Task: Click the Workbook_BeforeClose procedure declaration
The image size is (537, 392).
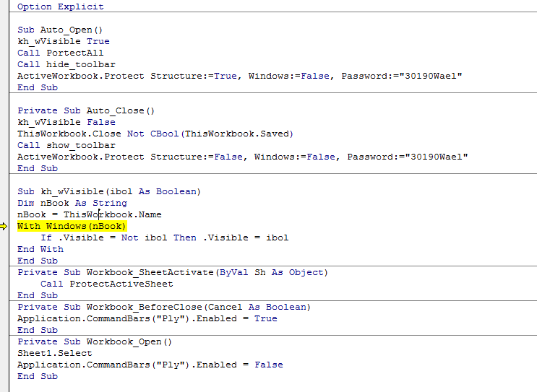Action: pos(164,307)
